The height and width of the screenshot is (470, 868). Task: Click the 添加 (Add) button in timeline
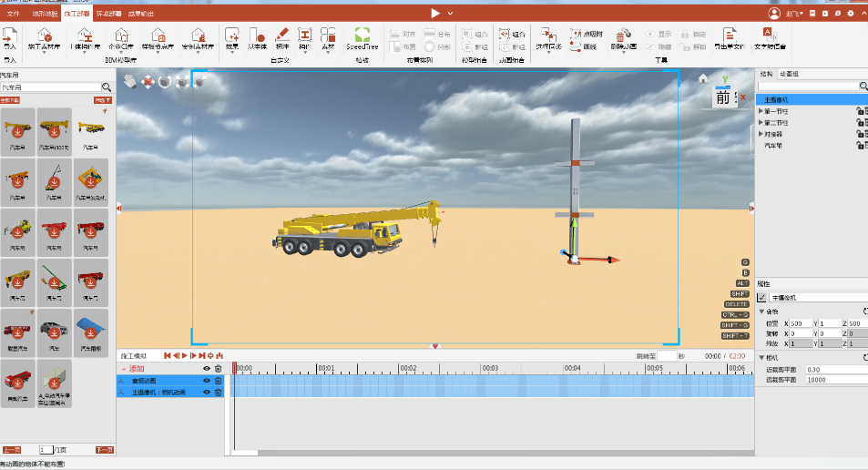click(137, 368)
